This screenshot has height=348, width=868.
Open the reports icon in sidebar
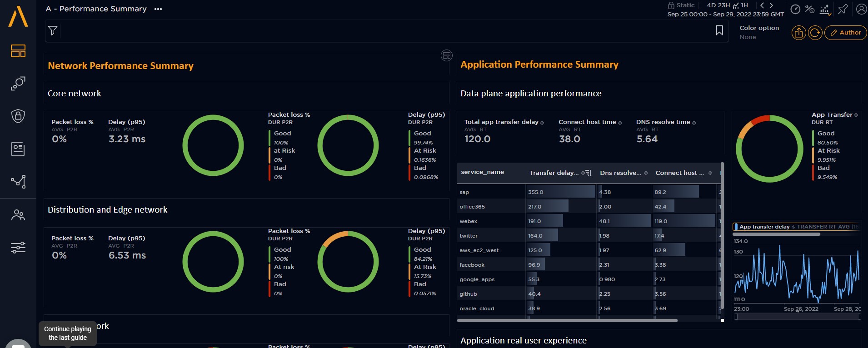tap(18, 149)
